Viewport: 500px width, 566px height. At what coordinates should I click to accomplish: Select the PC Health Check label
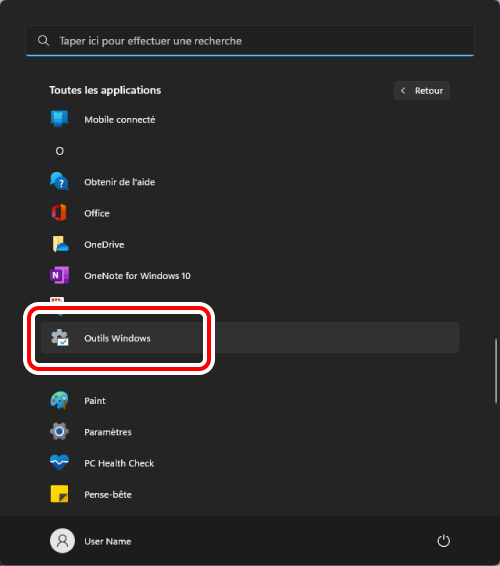point(119,463)
